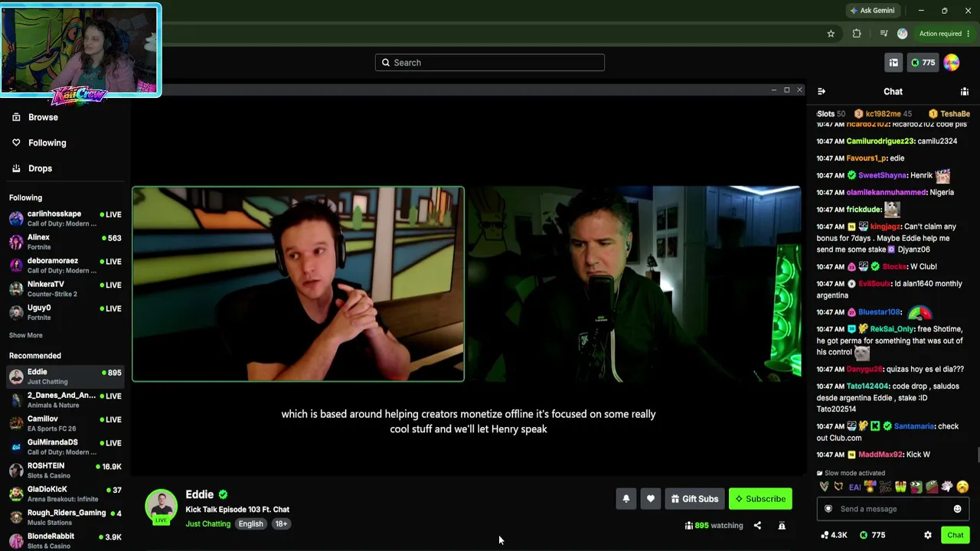The image size is (980, 551).
Task: Open kc1982me in the chat leaderboard
Action: point(883,114)
